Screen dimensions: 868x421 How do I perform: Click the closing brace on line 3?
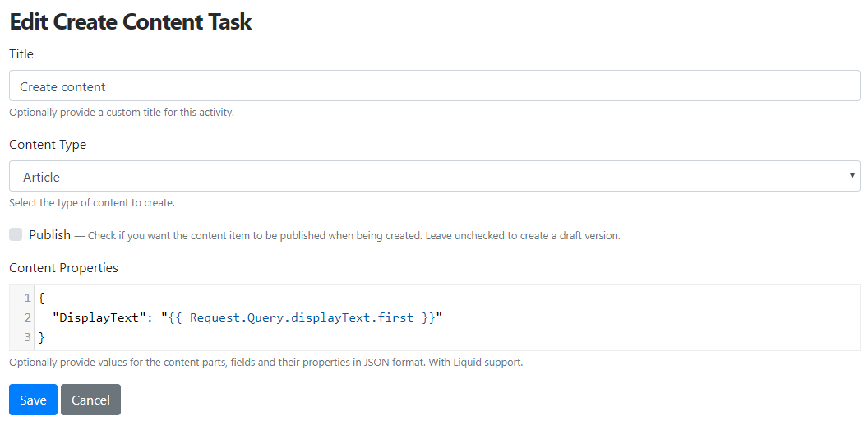[42, 337]
